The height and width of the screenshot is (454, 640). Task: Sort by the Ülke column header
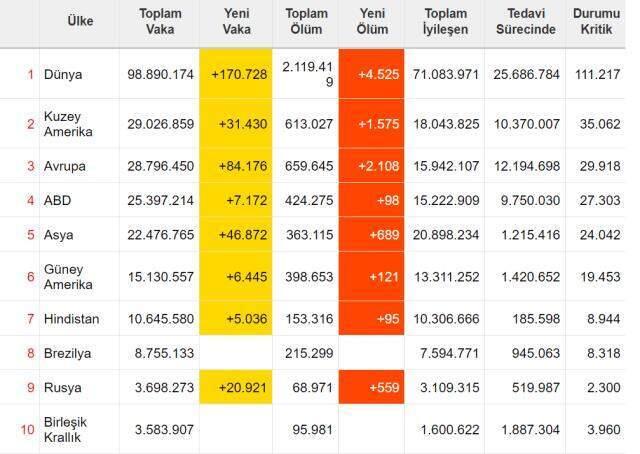(80, 21)
